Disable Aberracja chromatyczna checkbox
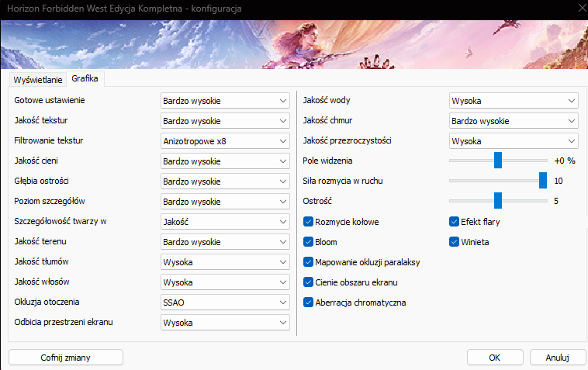 pyautogui.click(x=308, y=303)
